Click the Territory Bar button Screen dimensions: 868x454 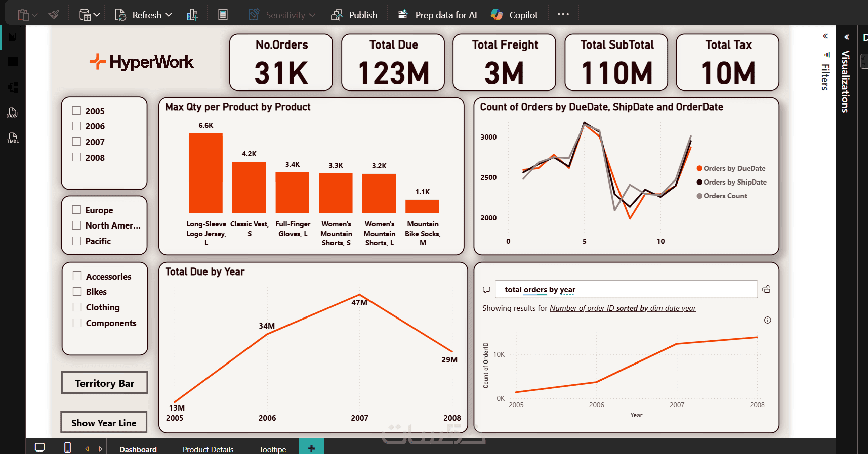tap(104, 383)
